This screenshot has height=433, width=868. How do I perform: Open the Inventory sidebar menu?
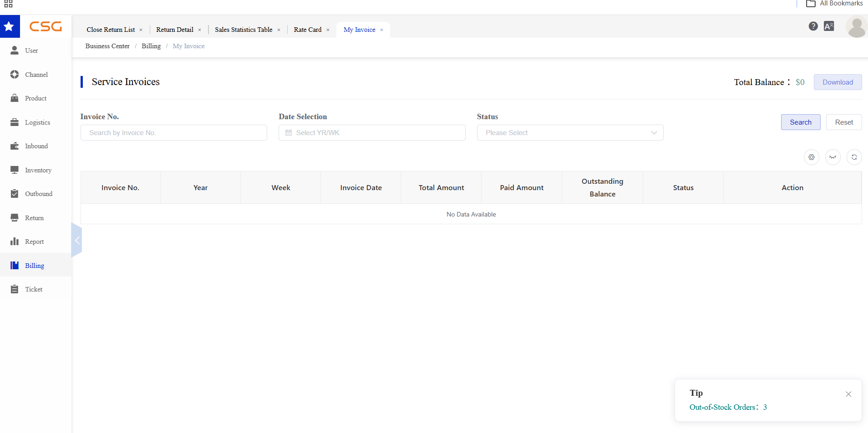(36, 170)
